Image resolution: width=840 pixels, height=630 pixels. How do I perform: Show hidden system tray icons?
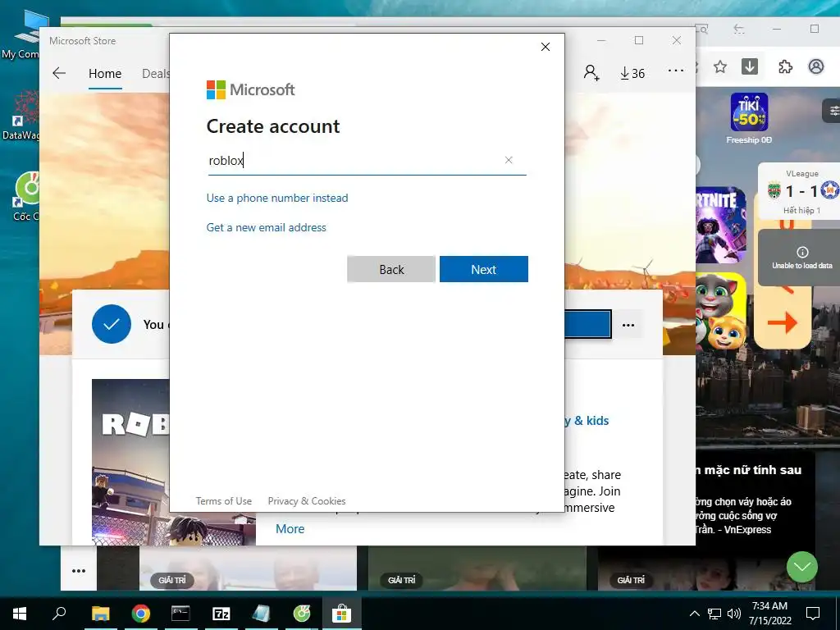694,614
